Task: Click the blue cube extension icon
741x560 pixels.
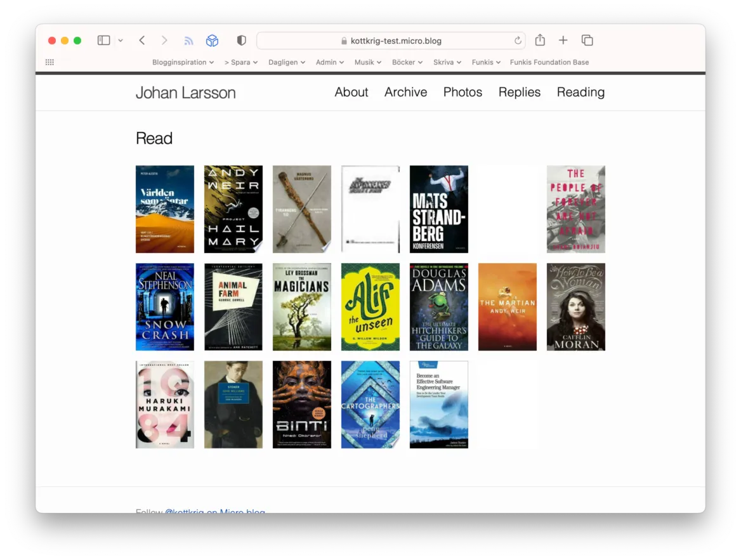Action: pyautogui.click(x=212, y=41)
